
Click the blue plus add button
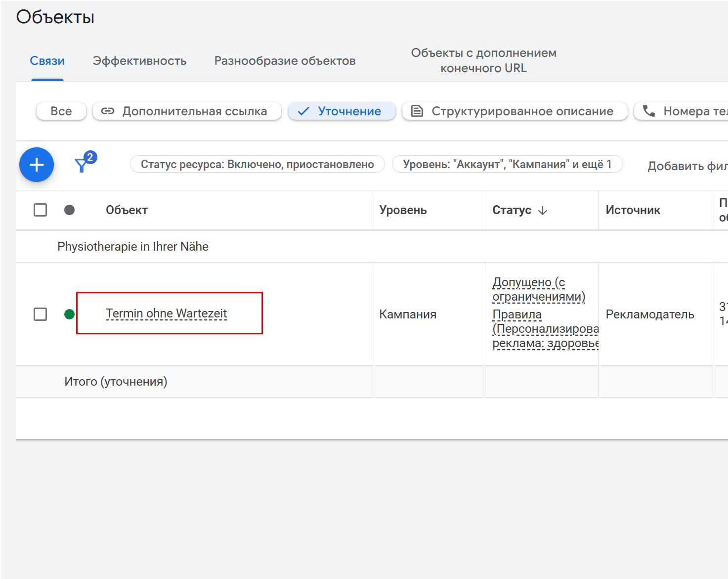pyautogui.click(x=37, y=165)
